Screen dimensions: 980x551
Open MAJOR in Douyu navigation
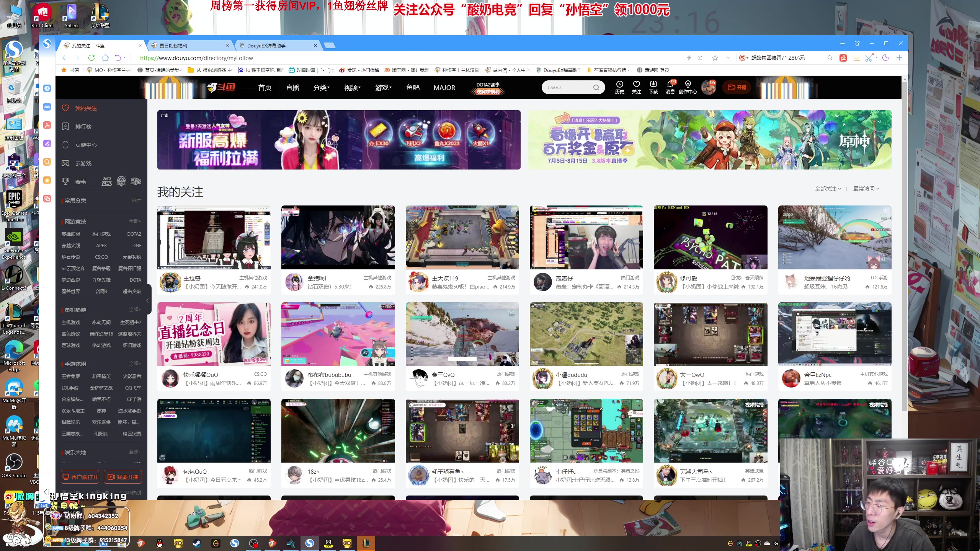(x=444, y=88)
